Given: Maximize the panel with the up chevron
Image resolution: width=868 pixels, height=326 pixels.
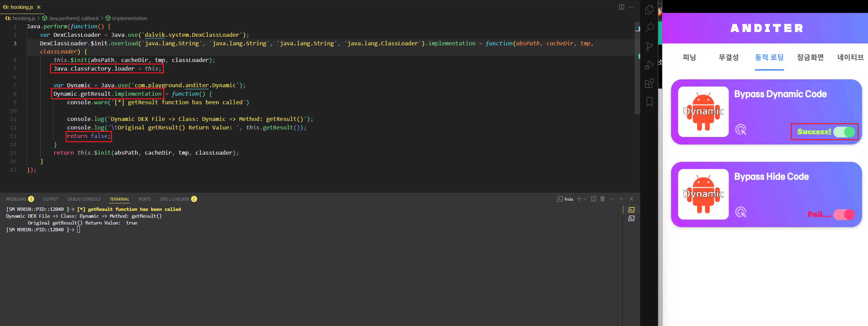Looking at the screenshot, I should [621, 199].
